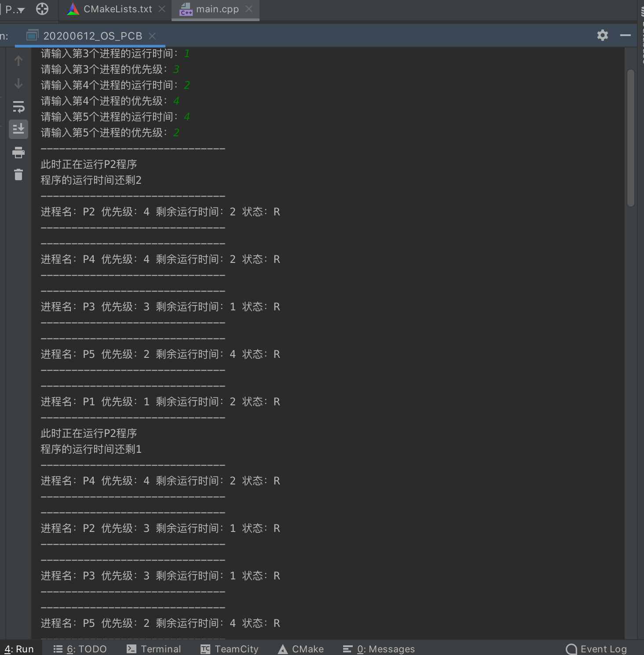Image resolution: width=644 pixels, height=655 pixels.
Task: Close the 20200612_OS_PCB run tab
Action: (x=152, y=36)
